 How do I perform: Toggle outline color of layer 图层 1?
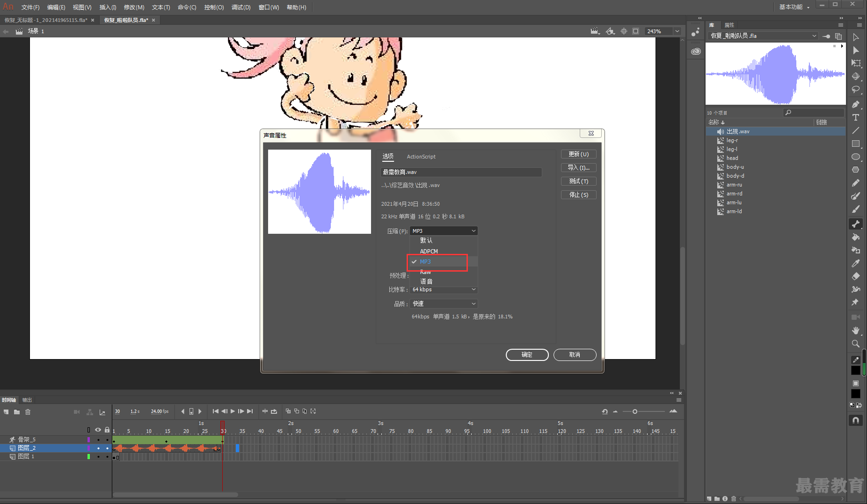tap(88, 457)
